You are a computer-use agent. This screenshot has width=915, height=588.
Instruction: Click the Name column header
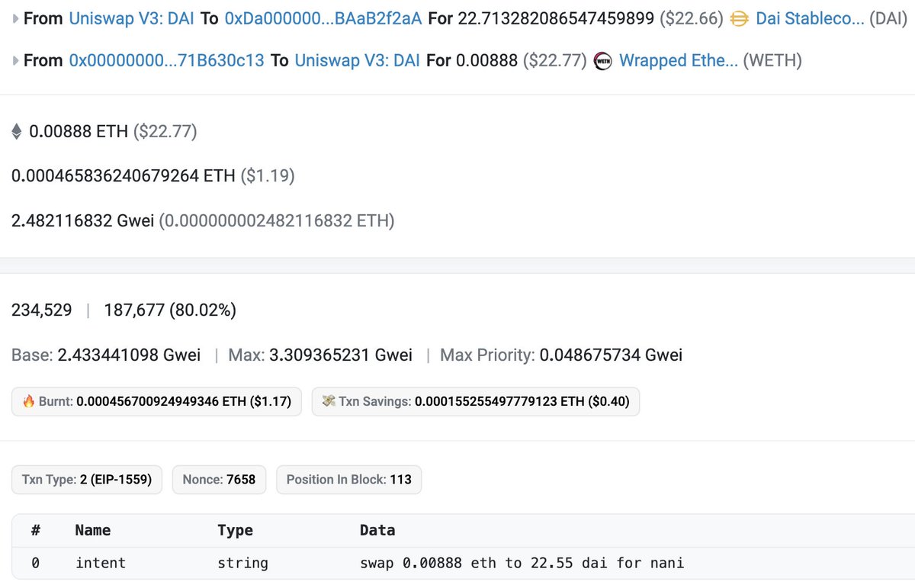pyautogui.click(x=93, y=530)
